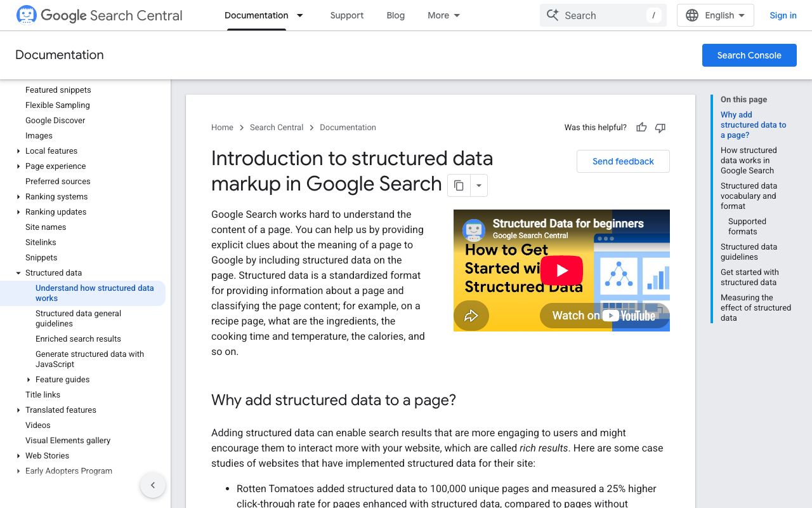Jump to Structured data guidelines in TOC

[749, 252]
